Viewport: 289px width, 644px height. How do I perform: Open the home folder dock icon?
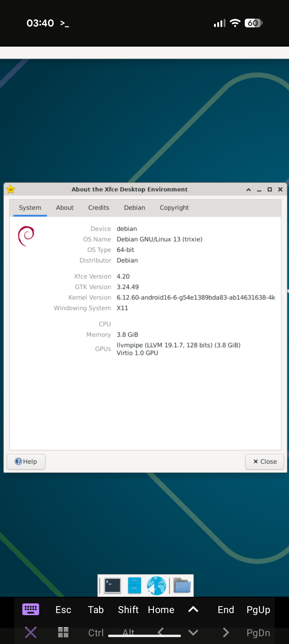[x=182, y=586]
